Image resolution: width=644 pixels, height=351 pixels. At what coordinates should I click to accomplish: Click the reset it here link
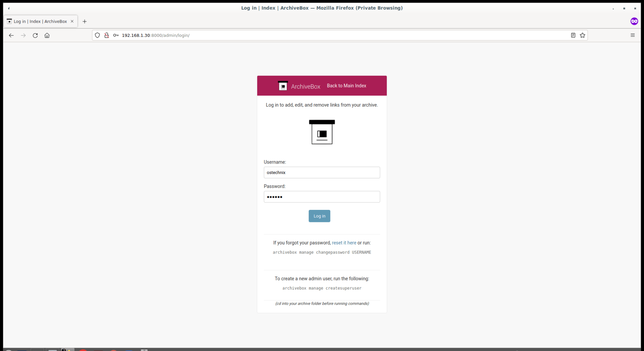344,242
